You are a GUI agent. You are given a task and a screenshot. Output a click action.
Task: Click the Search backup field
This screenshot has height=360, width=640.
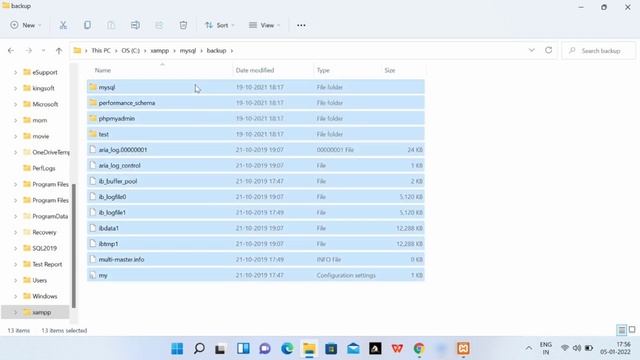(599, 51)
